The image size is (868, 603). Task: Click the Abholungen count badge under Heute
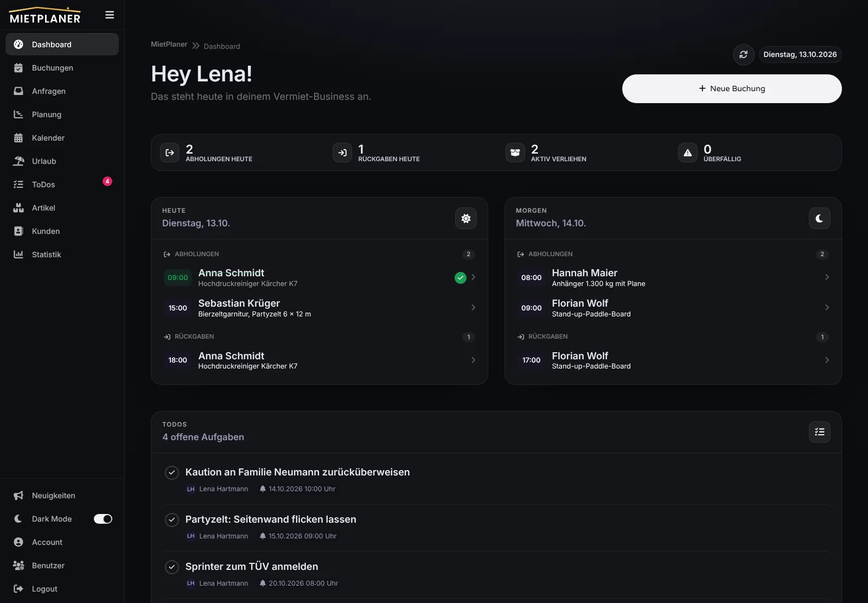point(469,254)
